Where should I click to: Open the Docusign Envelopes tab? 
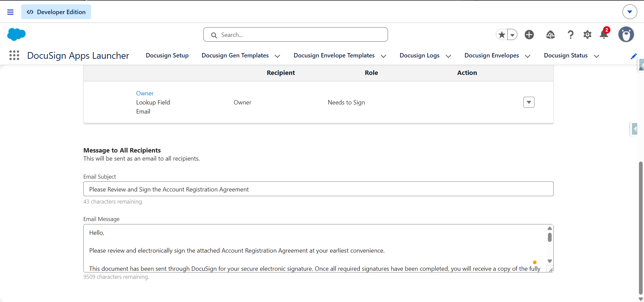click(x=492, y=55)
